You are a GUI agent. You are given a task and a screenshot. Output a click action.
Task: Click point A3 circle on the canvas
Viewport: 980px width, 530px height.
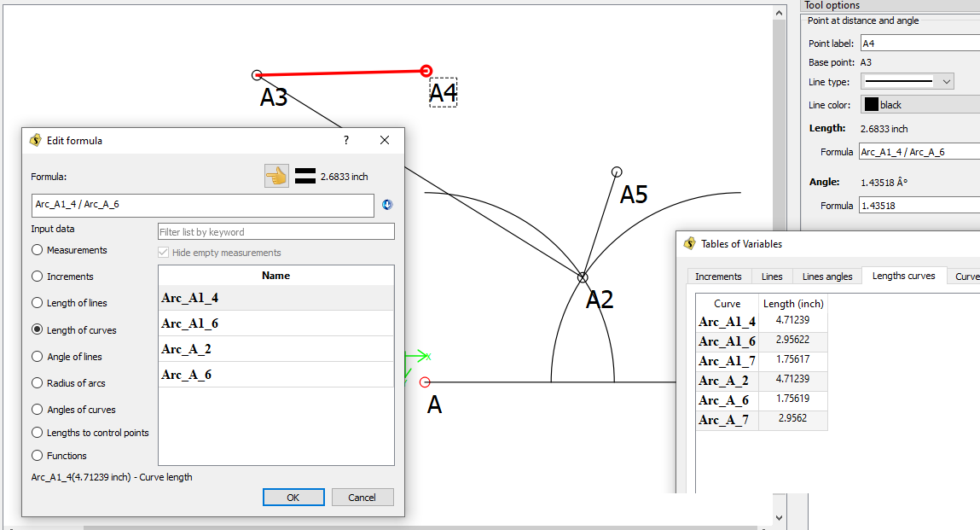257,75
